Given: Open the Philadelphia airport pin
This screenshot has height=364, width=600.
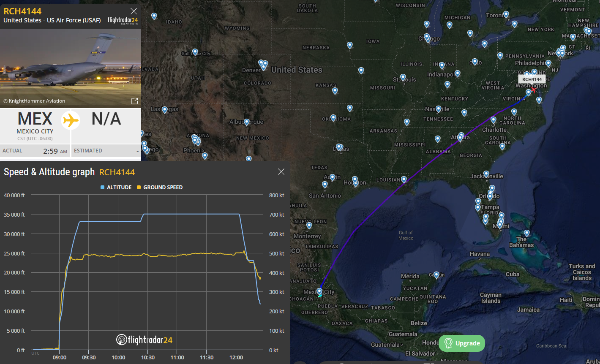Looking at the screenshot, I should coord(548,63).
